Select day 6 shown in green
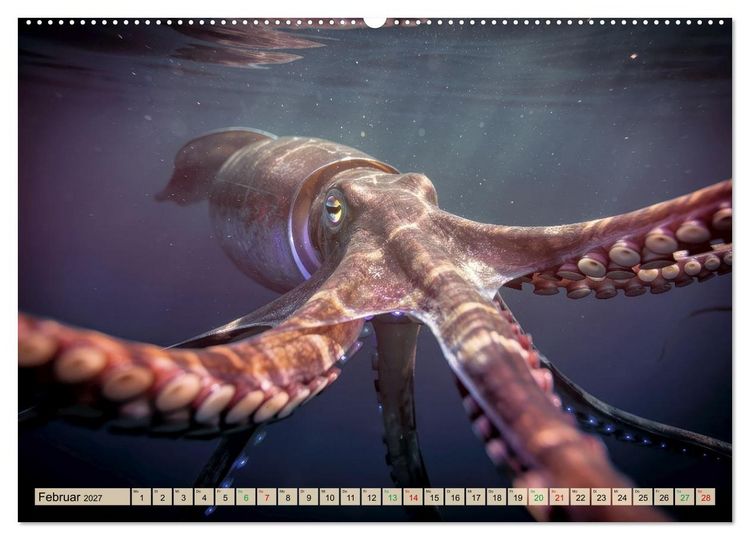Viewport: 750px width, 540px height. (245, 496)
